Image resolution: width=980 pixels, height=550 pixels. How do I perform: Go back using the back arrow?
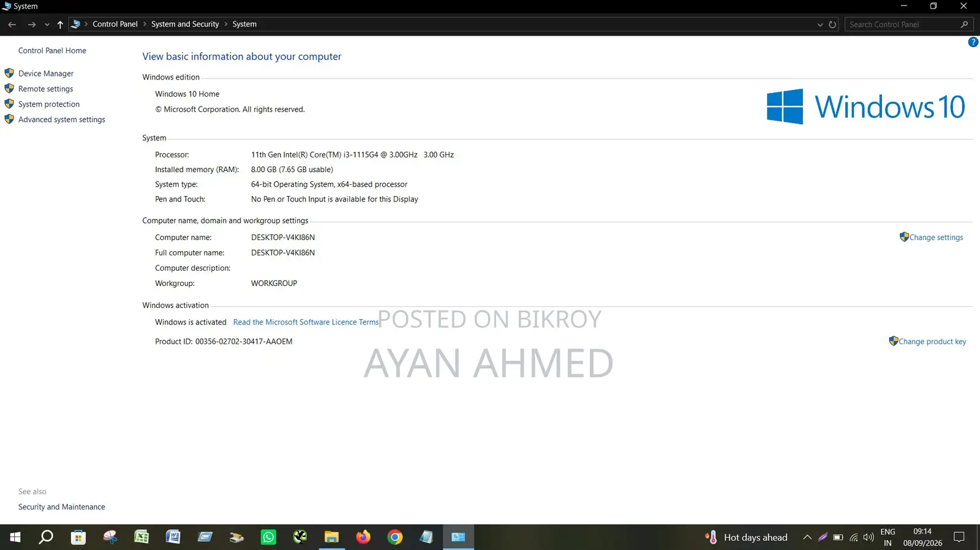[x=12, y=24]
